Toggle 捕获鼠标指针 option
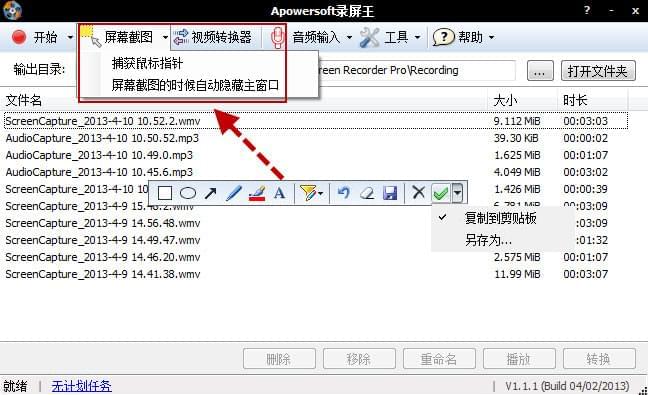648x395 pixels. point(148,63)
